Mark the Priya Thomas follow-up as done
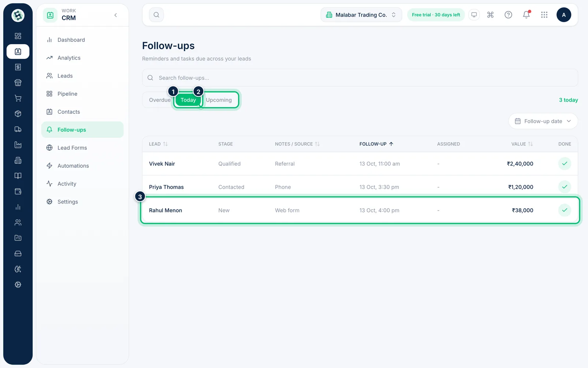The width and height of the screenshot is (588, 368). 564,187
